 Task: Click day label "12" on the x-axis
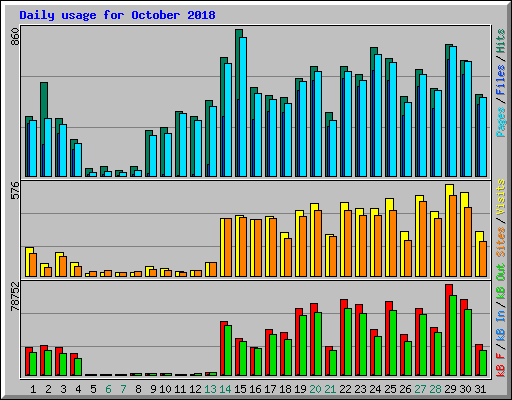click(x=195, y=389)
